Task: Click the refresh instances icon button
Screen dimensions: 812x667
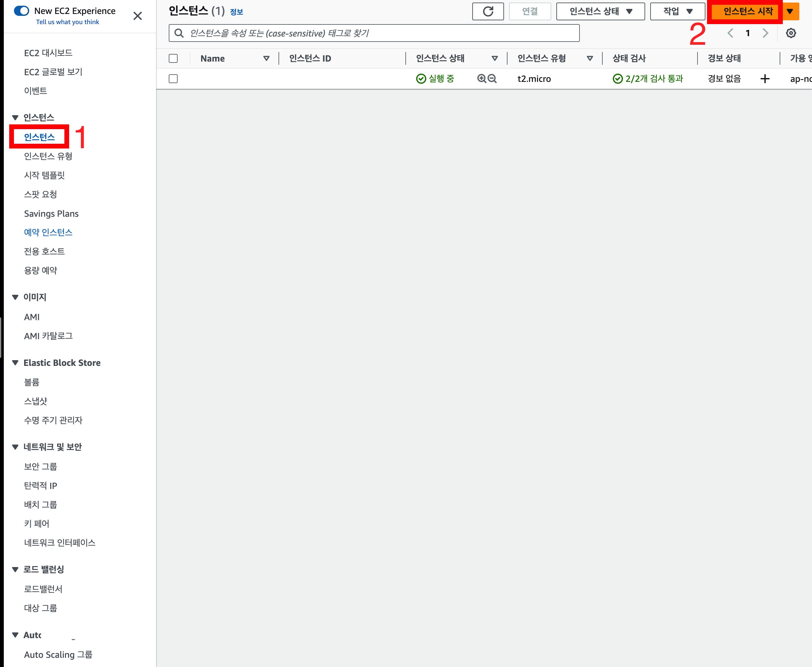Action: tap(488, 11)
